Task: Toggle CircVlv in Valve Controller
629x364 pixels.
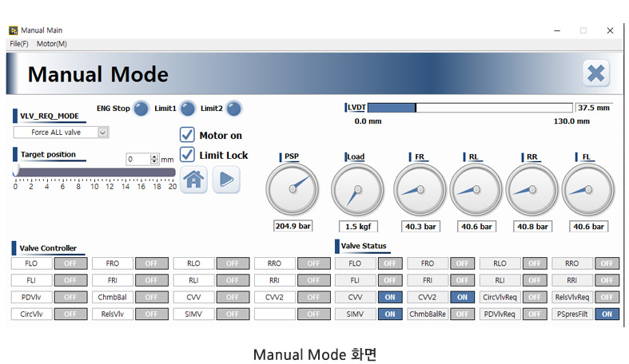Action: [x=70, y=314]
